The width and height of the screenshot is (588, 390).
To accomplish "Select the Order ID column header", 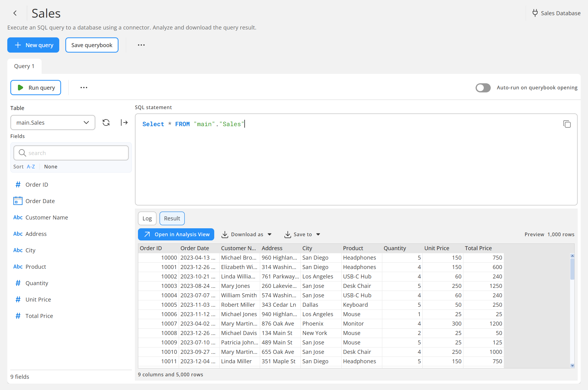I will [158, 248].
